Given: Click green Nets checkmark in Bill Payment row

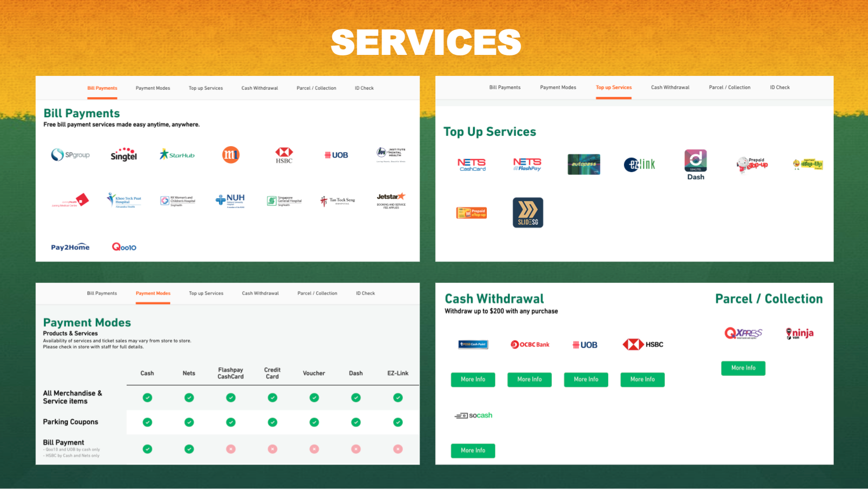Looking at the screenshot, I should [x=189, y=449].
